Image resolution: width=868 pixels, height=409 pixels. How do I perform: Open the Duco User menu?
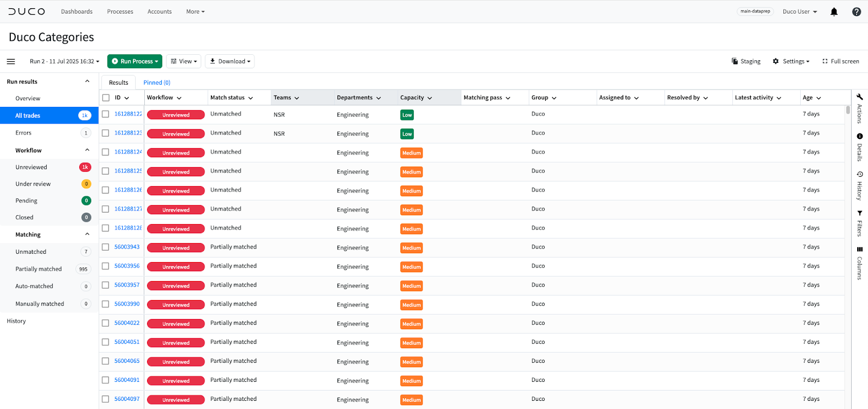pyautogui.click(x=800, y=11)
